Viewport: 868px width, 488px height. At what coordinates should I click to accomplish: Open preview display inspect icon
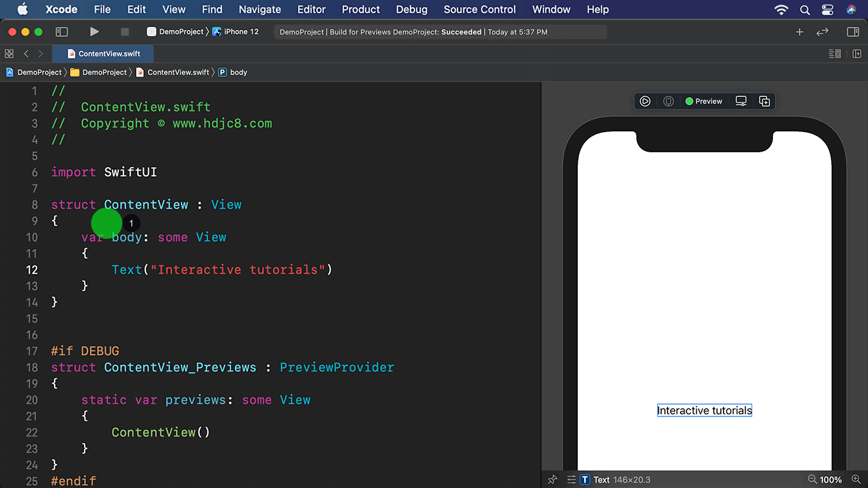point(741,101)
